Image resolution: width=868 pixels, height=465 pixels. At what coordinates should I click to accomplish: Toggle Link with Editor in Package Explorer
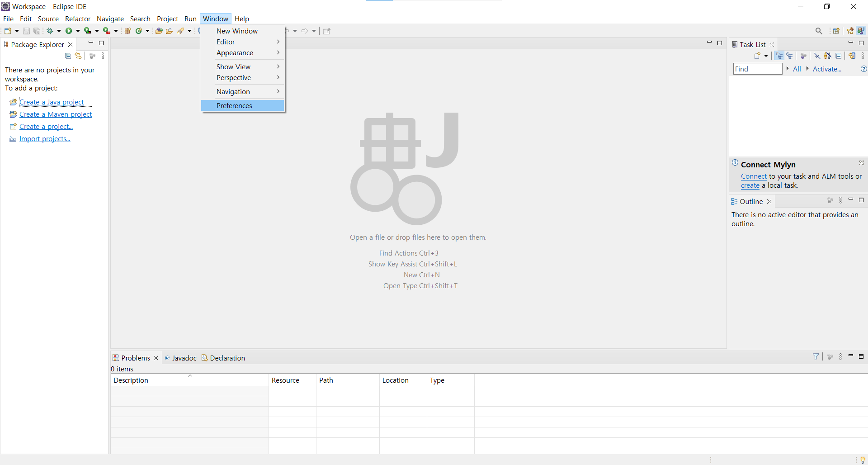[78, 56]
